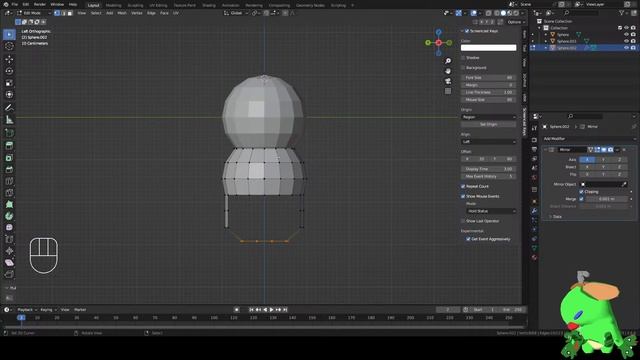Select the Scale tool
The width and height of the screenshot is (640, 360).
click(9, 83)
